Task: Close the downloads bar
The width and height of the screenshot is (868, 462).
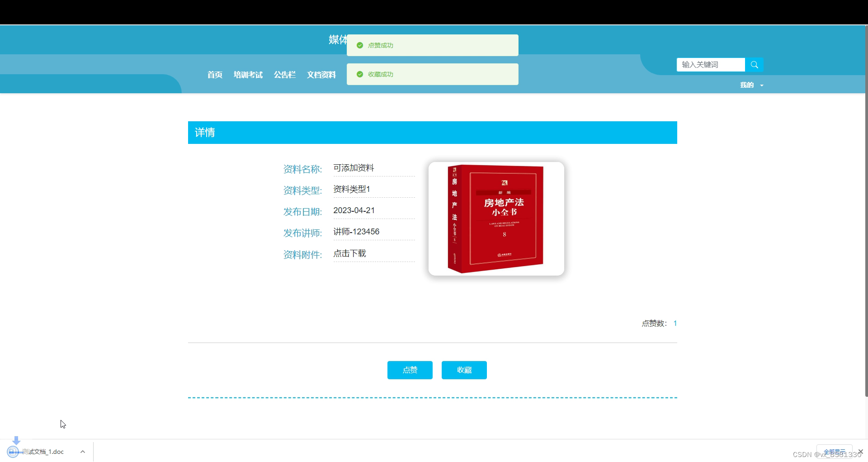Action: pyautogui.click(x=860, y=452)
